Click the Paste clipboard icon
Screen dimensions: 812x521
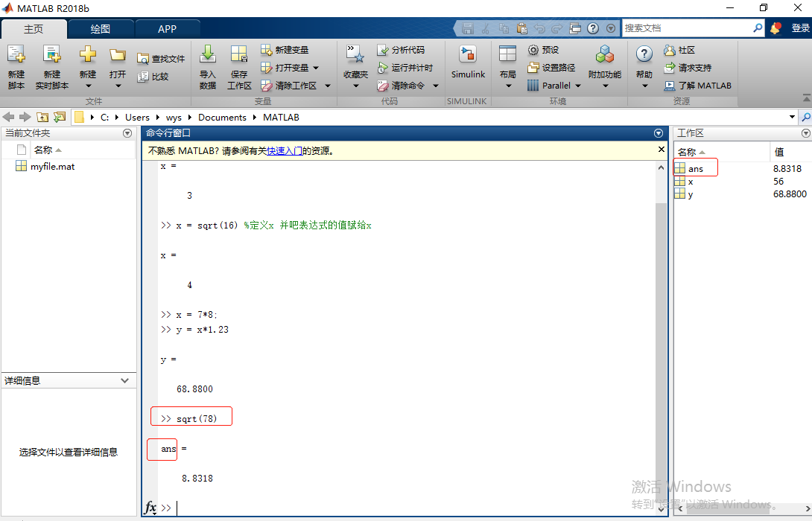tap(521, 28)
